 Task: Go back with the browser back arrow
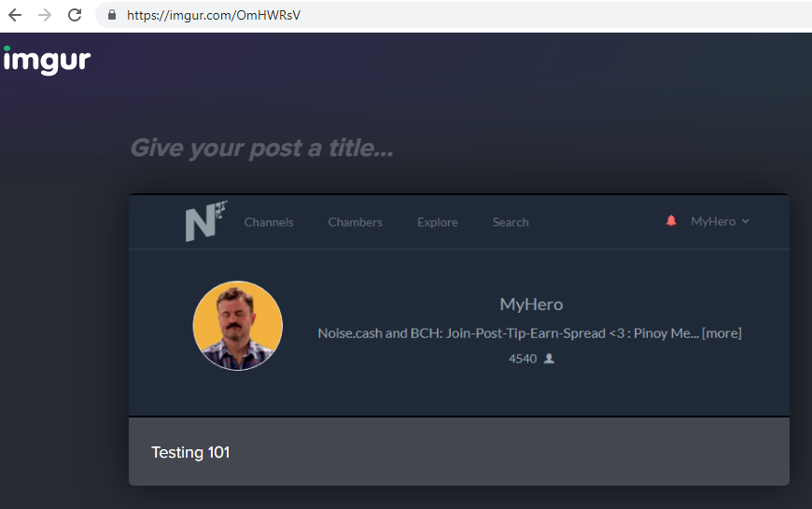click(x=15, y=15)
